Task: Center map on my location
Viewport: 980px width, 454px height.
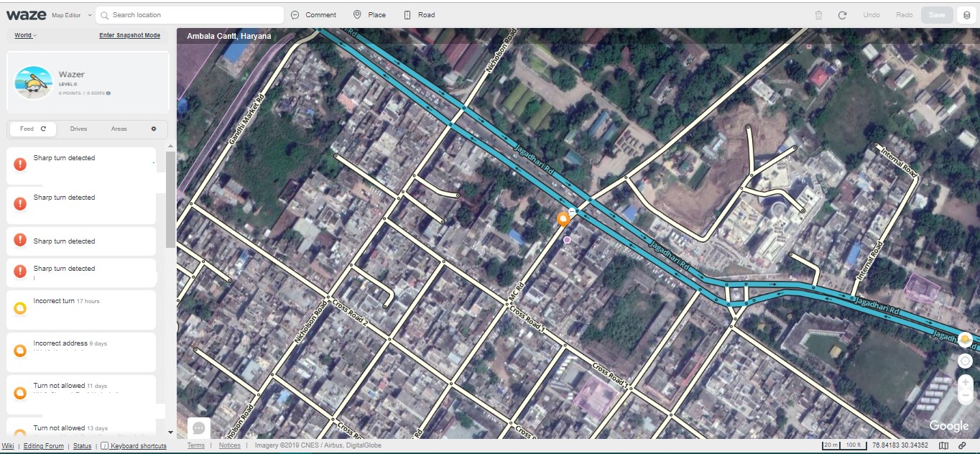Action: pos(965,361)
